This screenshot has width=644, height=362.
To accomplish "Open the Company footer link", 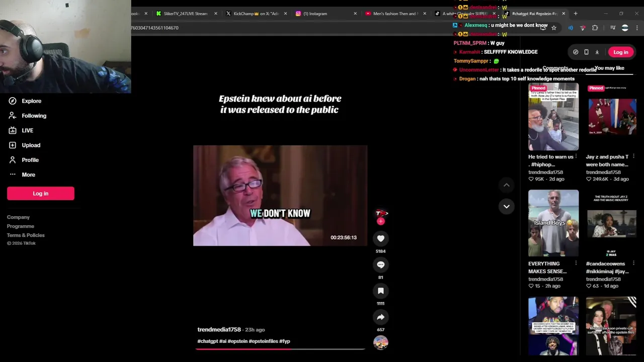I will point(18,217).
